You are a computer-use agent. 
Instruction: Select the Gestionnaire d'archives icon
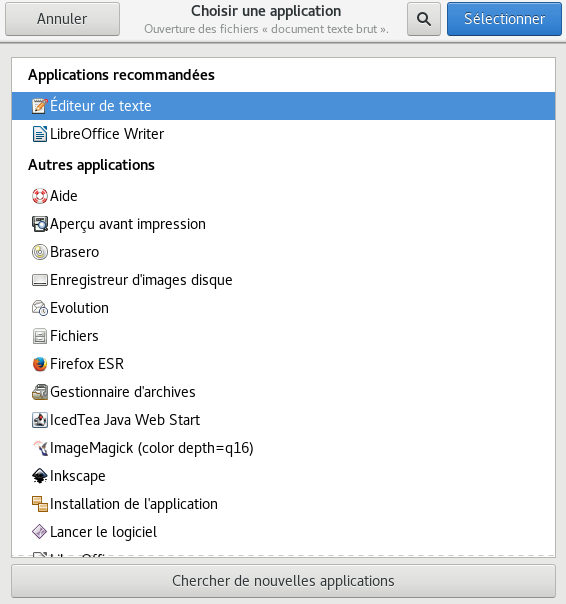pos(40,392)
